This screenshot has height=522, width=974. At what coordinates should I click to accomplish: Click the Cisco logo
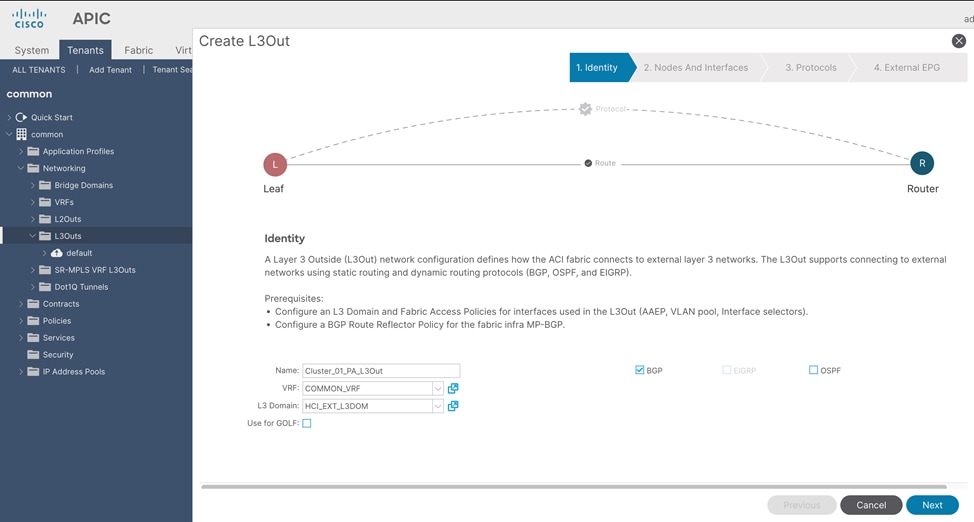(29, 19)
